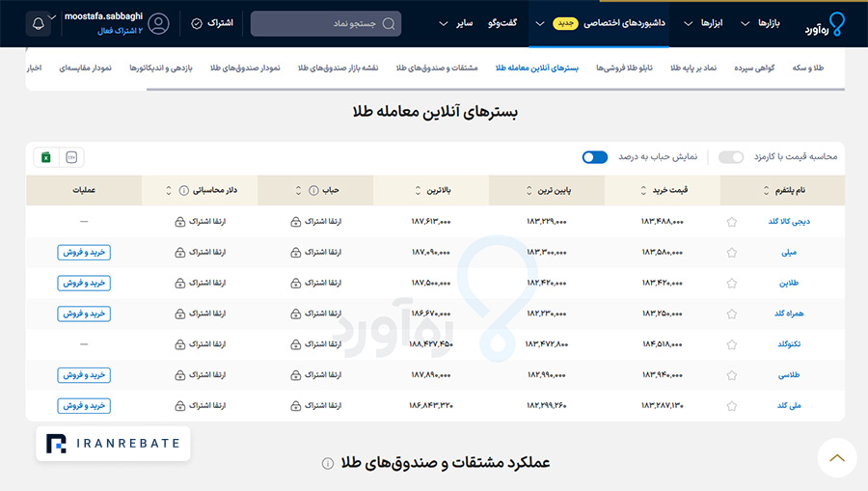Click the horizontal tab scrollbar under tabs

click(x=496, y=89)
